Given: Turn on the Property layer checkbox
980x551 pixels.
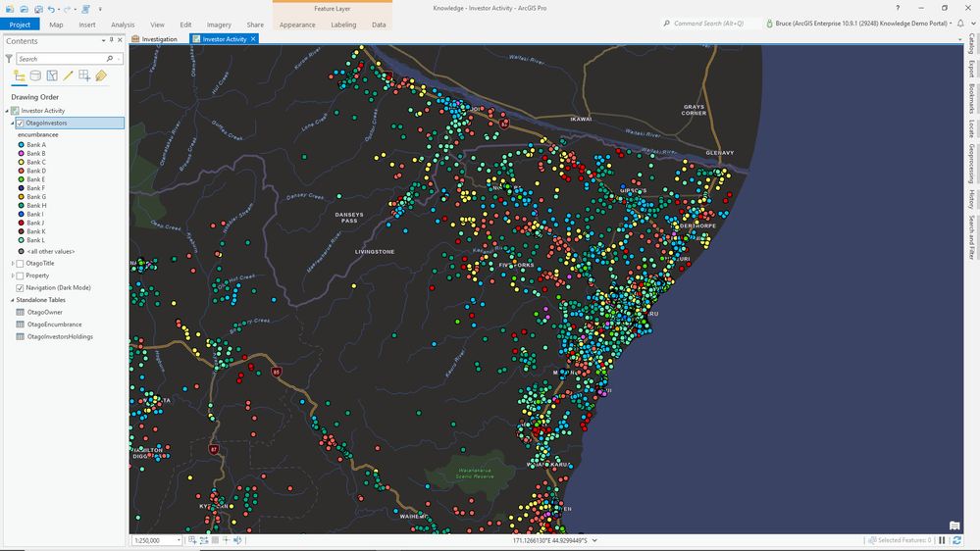Looking at the screenshot, I should click(20, 275).
